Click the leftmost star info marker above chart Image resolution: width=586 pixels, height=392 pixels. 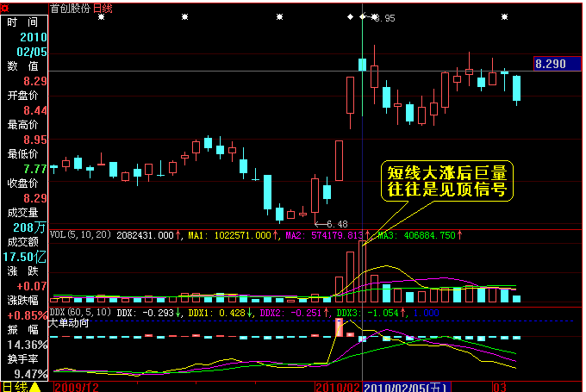(102, 17)
